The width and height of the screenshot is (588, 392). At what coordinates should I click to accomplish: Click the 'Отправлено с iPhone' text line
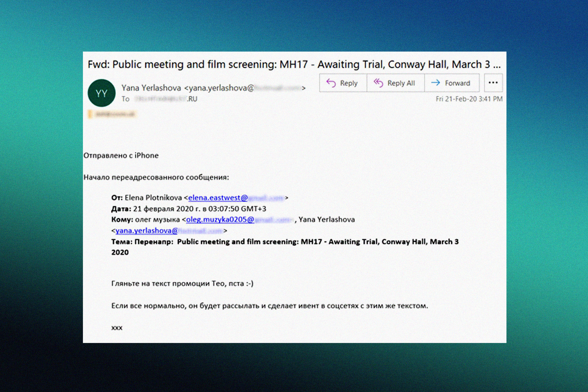121,155
